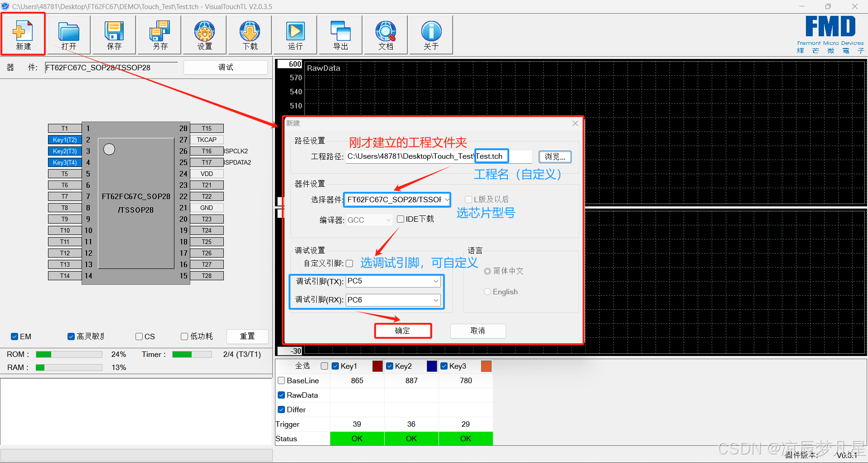Click Key1 dark red color swatch
Screen dimensions: 868x463
[377, 366]
